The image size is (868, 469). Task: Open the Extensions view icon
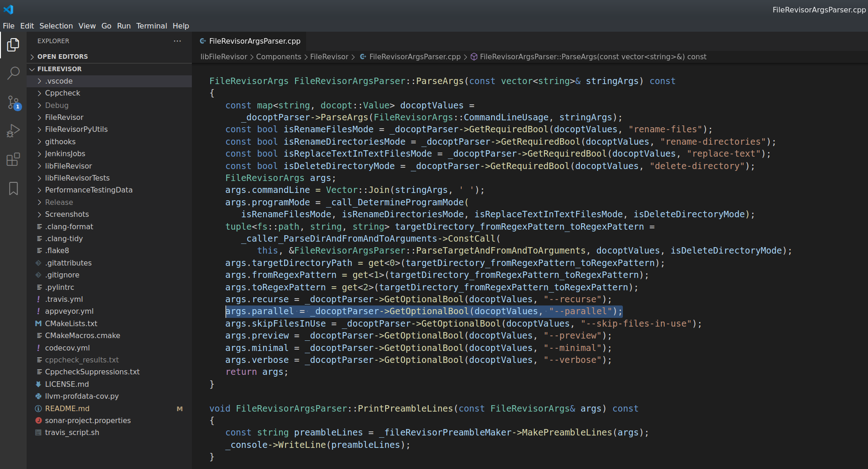pos(13,159)
